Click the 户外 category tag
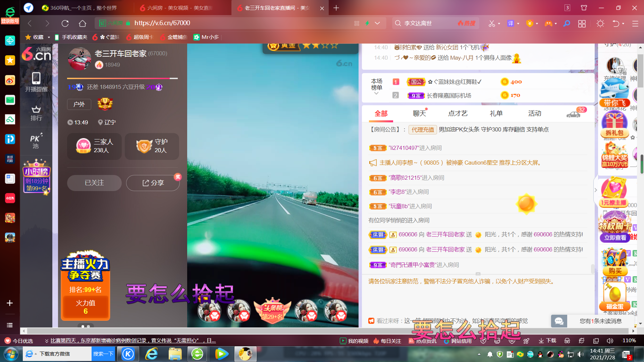This screenshot has height=362, width=644. (79, 104)
